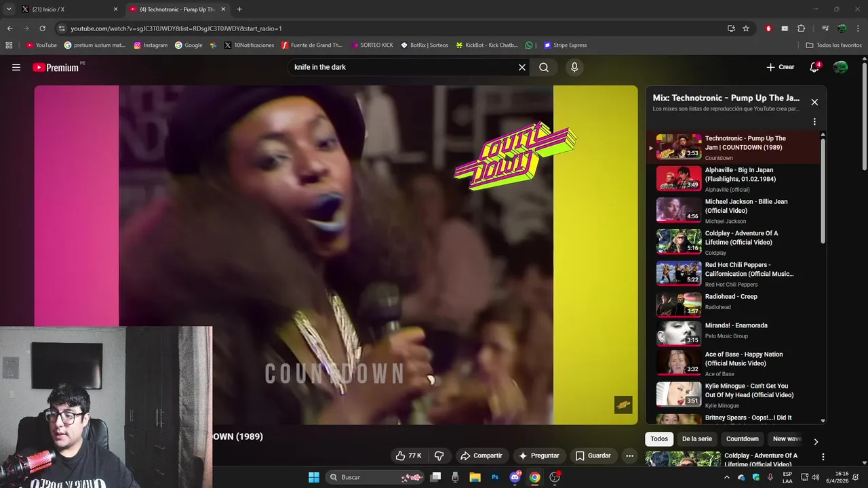Screen dimensions: 868x488
Task: Open the media control music-note icon
Action: coord(825,28)
